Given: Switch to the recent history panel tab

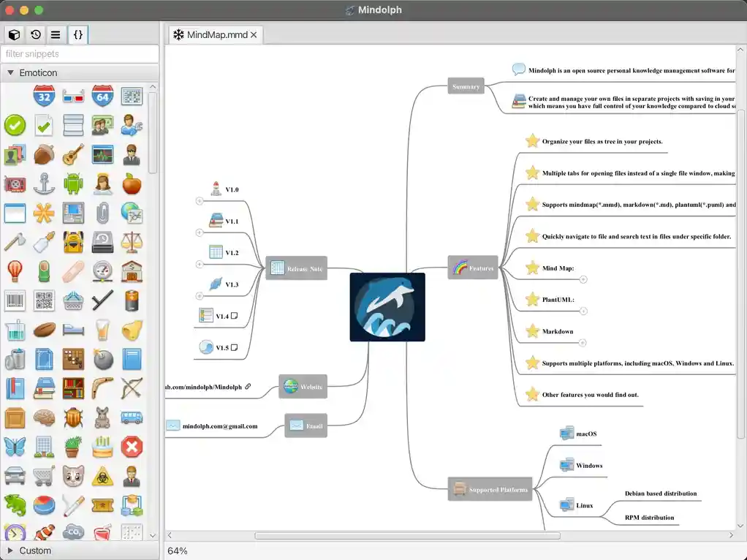Looking at the screenshot, I should coord(35,34).
